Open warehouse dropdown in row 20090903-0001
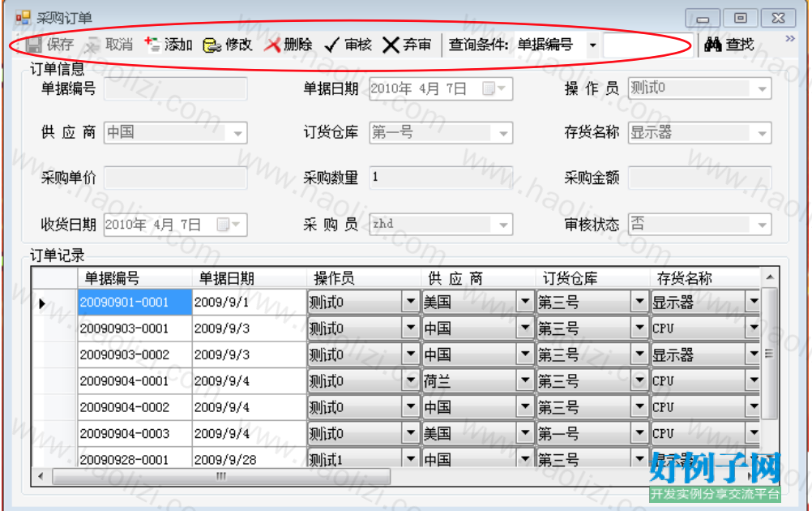 tap(639, 328)
